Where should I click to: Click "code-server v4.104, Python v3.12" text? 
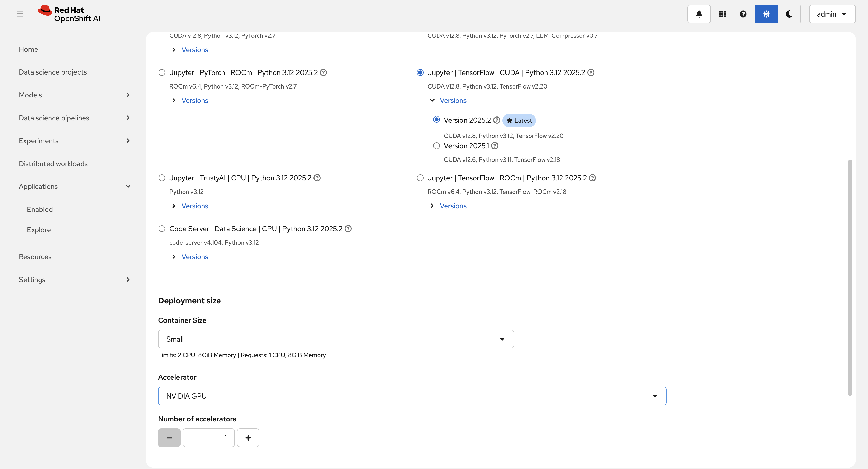(x=214, y=243)
